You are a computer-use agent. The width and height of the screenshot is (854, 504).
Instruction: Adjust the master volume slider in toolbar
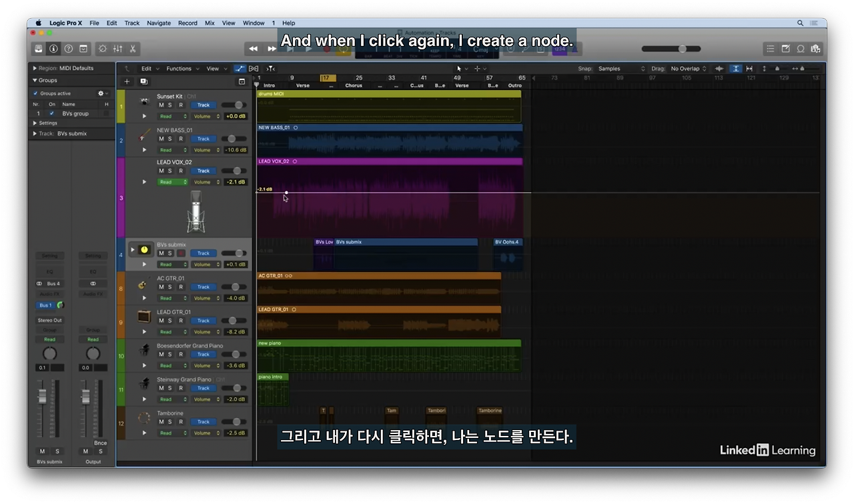coord(671,49)
